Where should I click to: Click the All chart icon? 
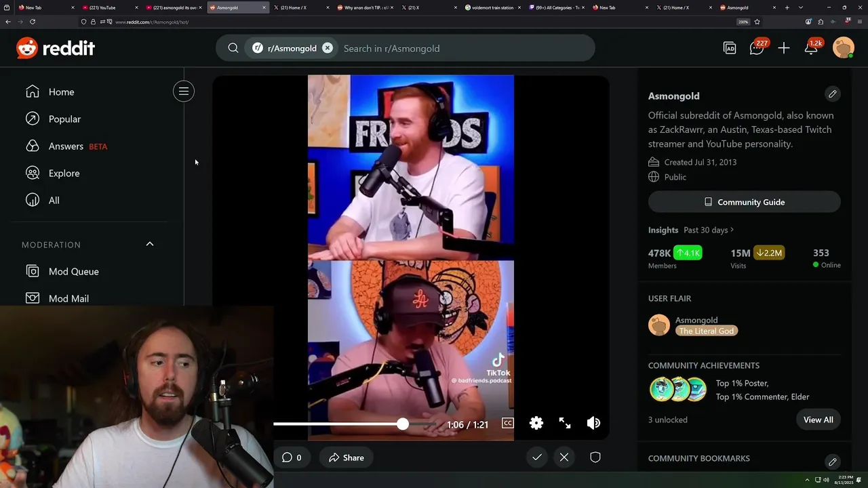point(33,200)
